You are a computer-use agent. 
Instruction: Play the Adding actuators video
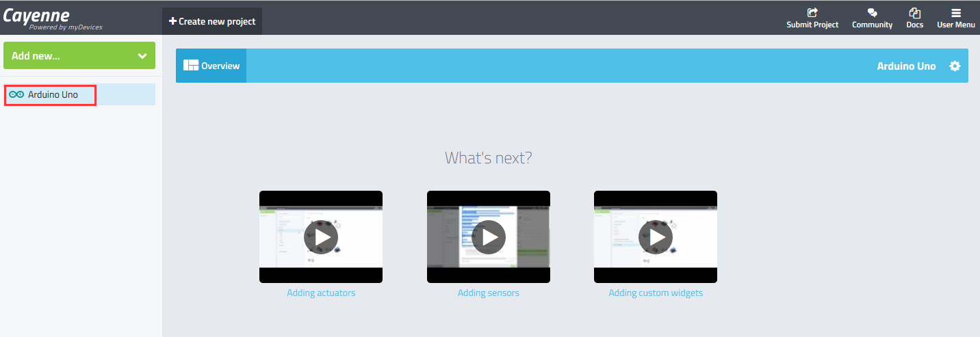coord(321,237)
